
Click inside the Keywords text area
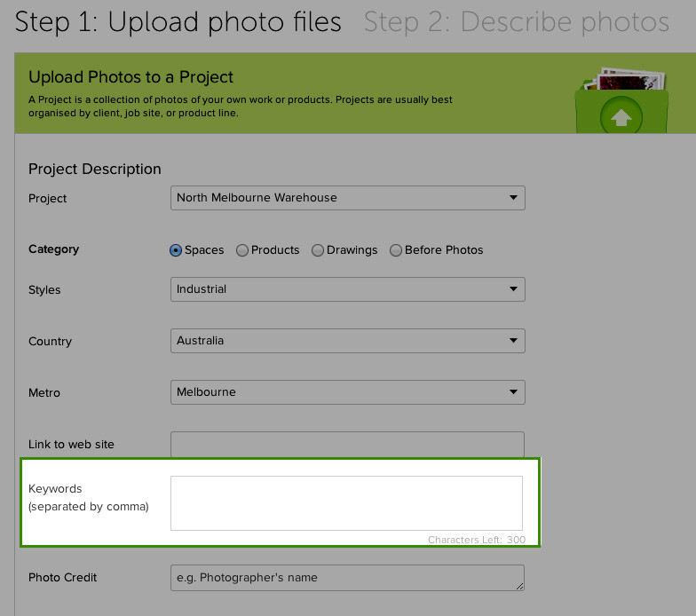coord(346,503)
